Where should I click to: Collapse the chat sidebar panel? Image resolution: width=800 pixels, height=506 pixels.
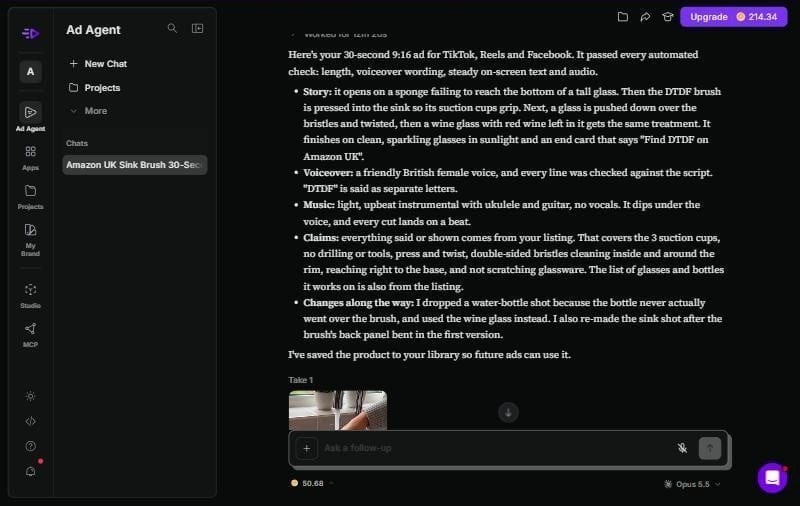point(197,29)
